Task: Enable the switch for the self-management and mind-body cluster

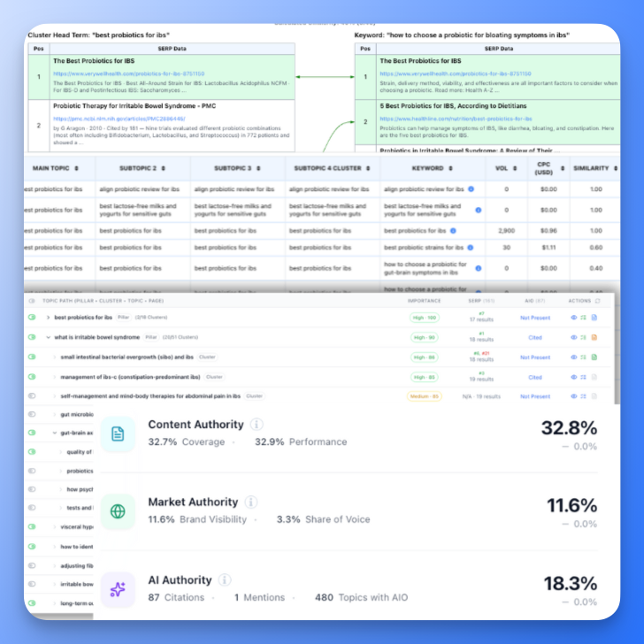Action: tap(32, 396)
